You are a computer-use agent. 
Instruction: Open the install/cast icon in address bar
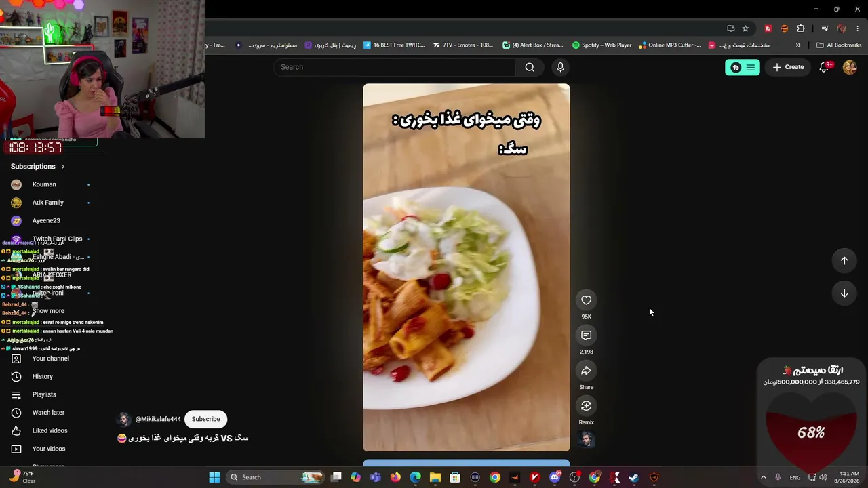[x=730, y=28]
